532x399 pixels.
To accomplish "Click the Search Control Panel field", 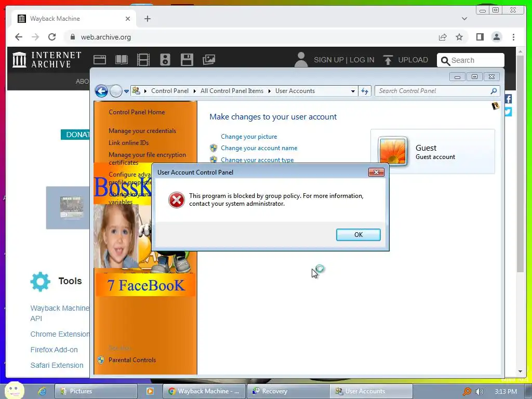I will (436, 91).
